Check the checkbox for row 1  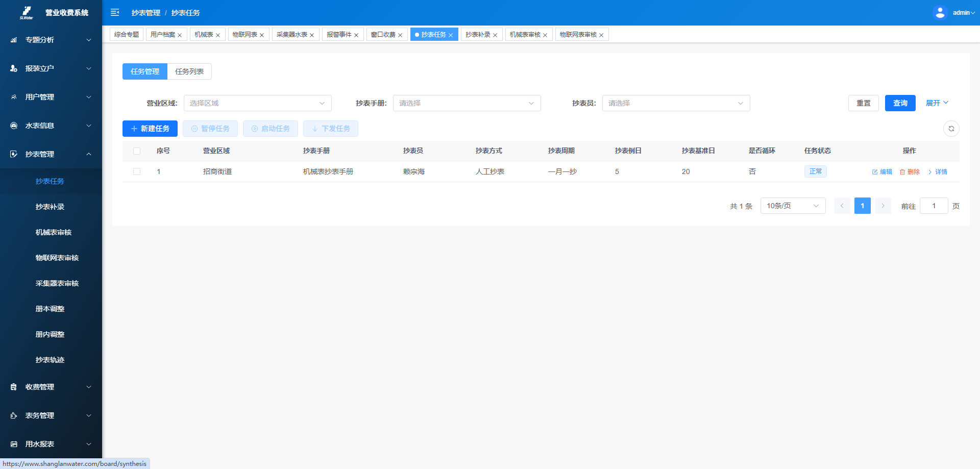point(137,171)
